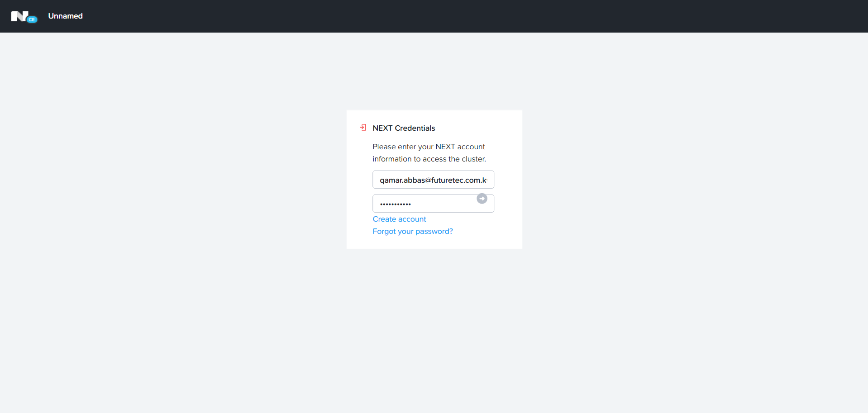Open the Forgot your password? link
868x413 pixels.
pos(412,231)
